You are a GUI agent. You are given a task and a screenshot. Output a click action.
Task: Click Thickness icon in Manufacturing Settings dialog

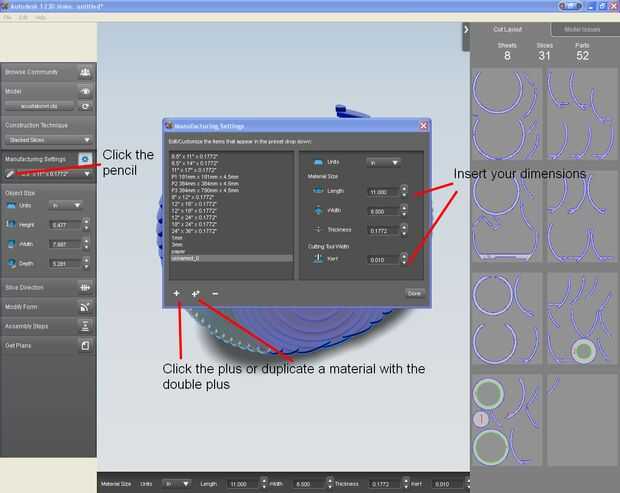(318, 229)
